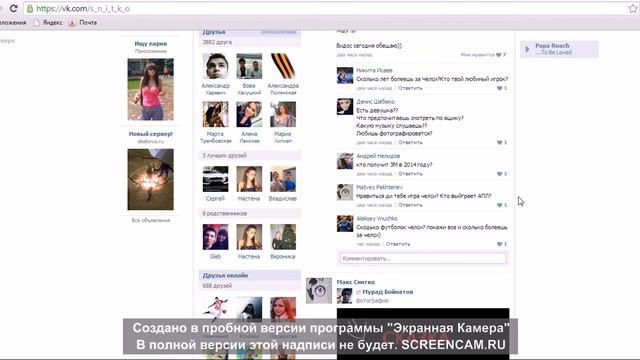
Task: Open the Все объявления link
Action: pyautogui.click(x=151, y=220)
